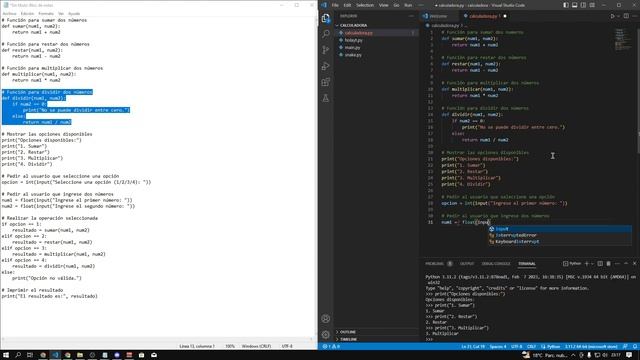Open the Go menu in VS Code
Screen dimensions: 640x360
click(x=396, y=5)
